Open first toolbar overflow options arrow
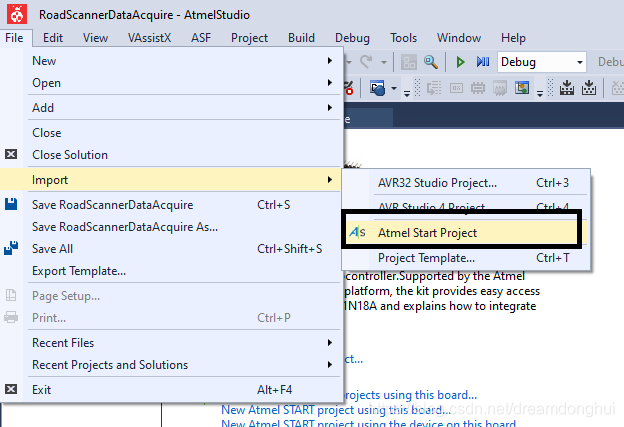 coord(407,94)
